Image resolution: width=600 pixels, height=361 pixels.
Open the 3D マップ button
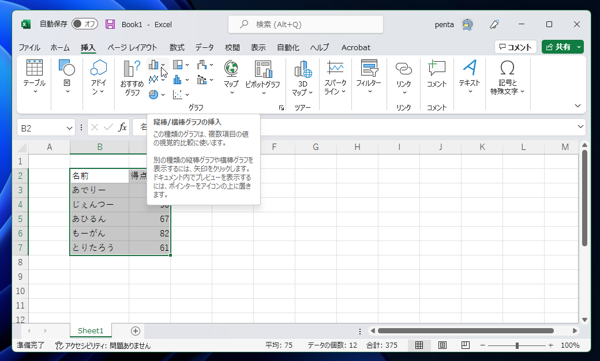coord(303,78)
